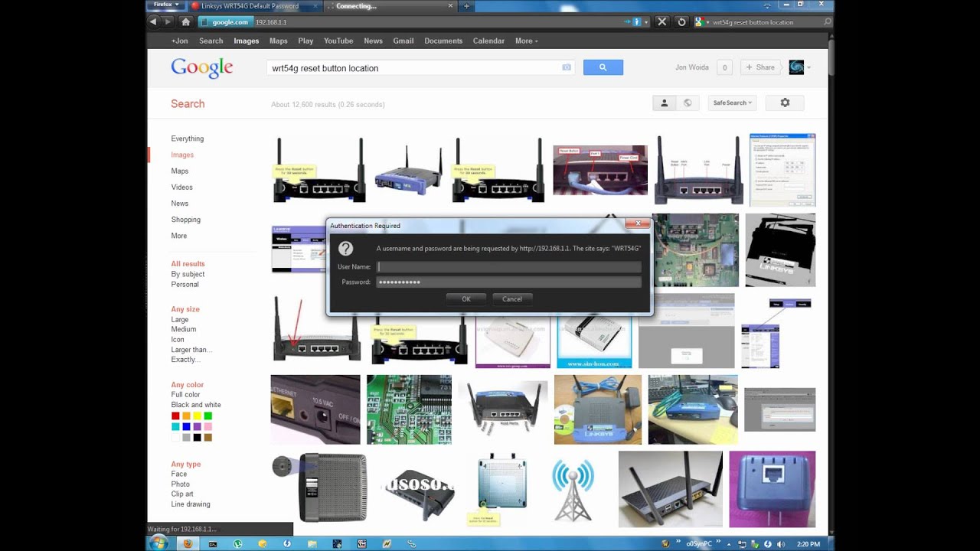Click the google.com site identity button
Image resolution: width=980 pixels, height=551 pixels.
tap(224, 22)
